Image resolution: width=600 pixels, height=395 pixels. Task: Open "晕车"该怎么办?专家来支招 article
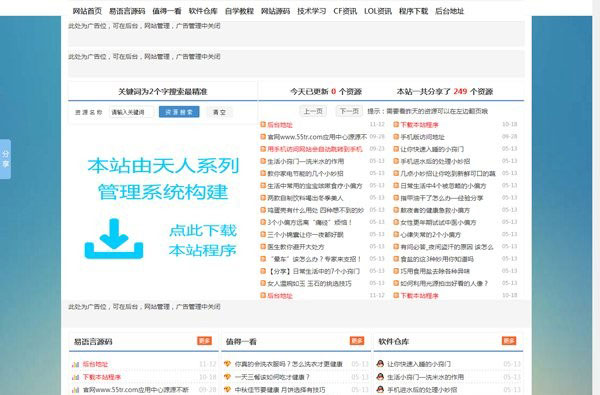314,259
